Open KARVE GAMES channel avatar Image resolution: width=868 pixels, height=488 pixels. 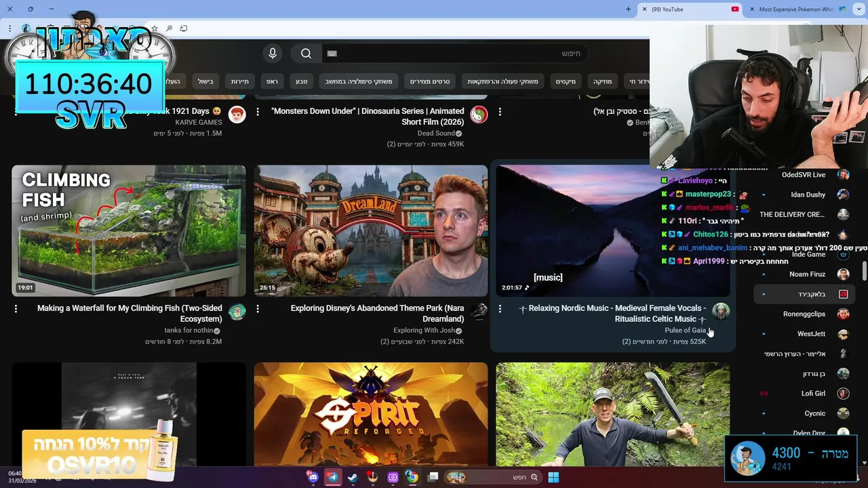click(237, 114)
